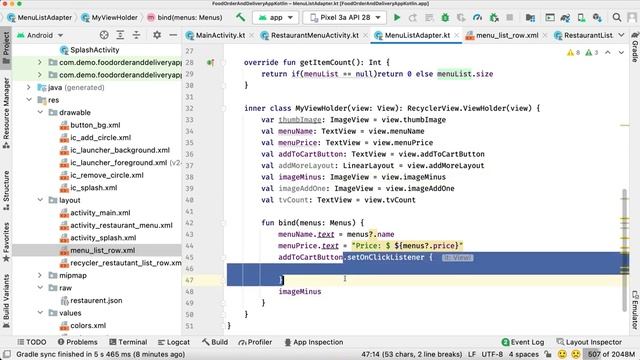Click the Debug app bug icon
This screenshot has height=360, width=640.
(445, 18)
